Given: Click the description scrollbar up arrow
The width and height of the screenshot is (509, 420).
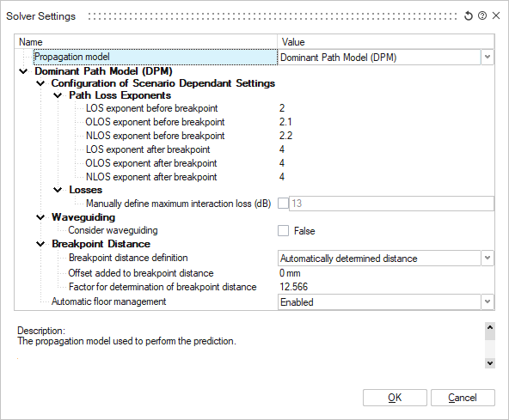Looking at the screenshot, I should 490,327.
